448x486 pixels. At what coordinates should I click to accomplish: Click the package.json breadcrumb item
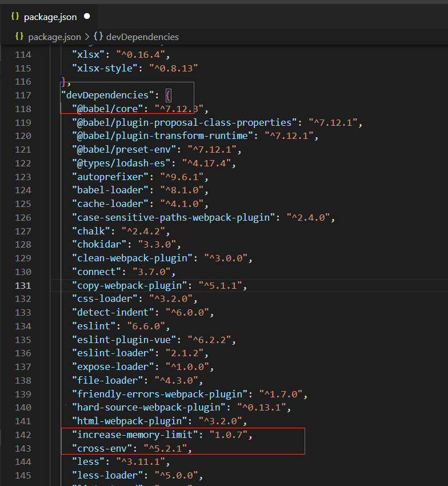coord(55,37)
